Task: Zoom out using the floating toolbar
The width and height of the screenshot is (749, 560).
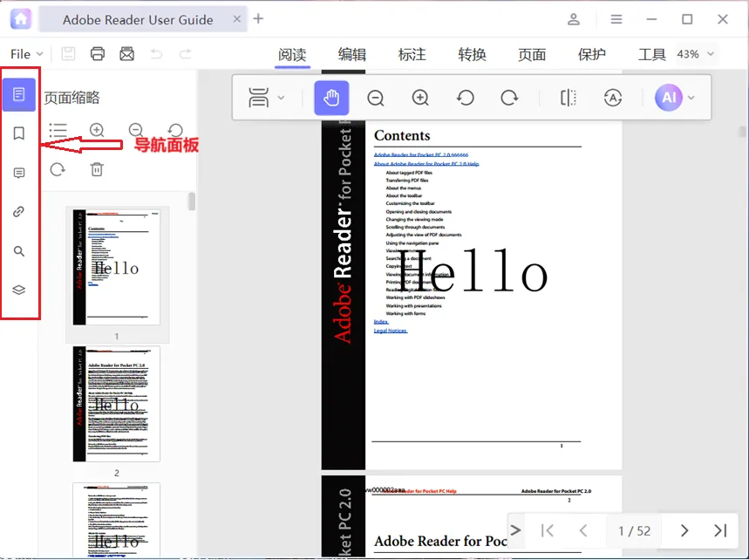Action: point(376,98)
